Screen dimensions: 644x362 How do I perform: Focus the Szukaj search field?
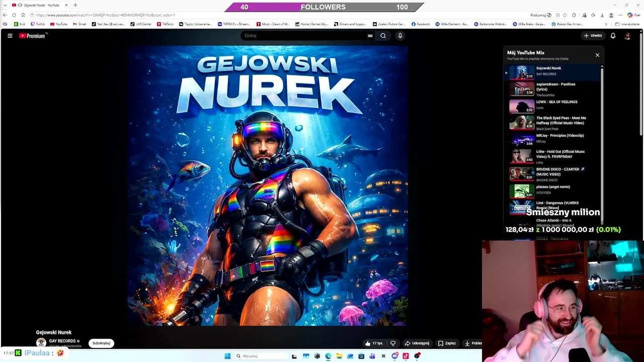[x=304, y=36]
